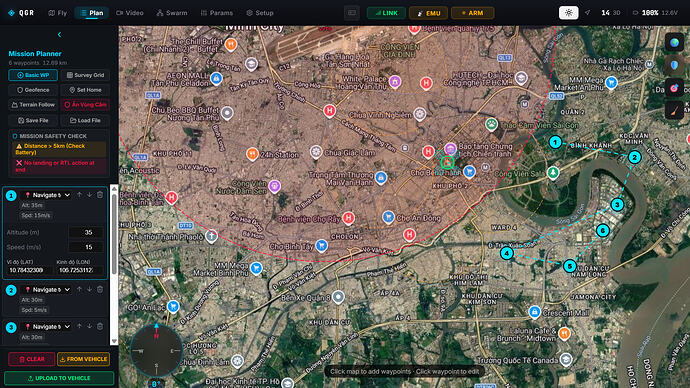Toggle Terrain Follow
This screenshot has height=388, width=690.
coord(33,105)
